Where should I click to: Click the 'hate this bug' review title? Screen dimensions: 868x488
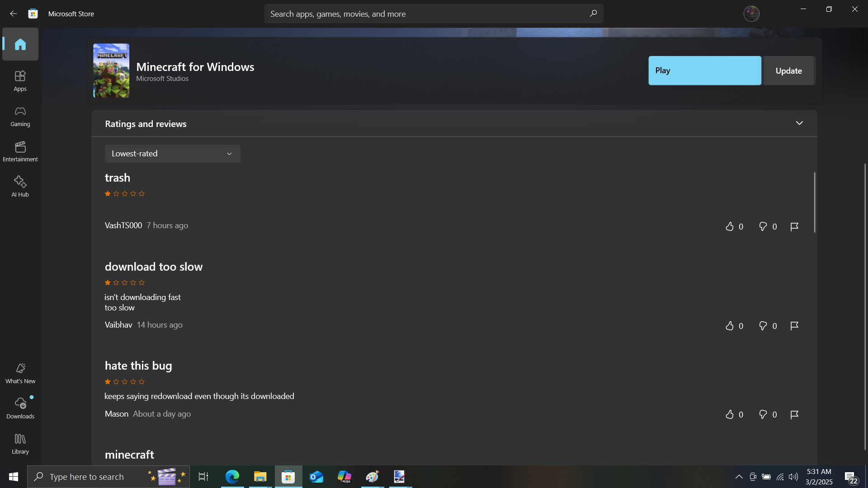138,366
